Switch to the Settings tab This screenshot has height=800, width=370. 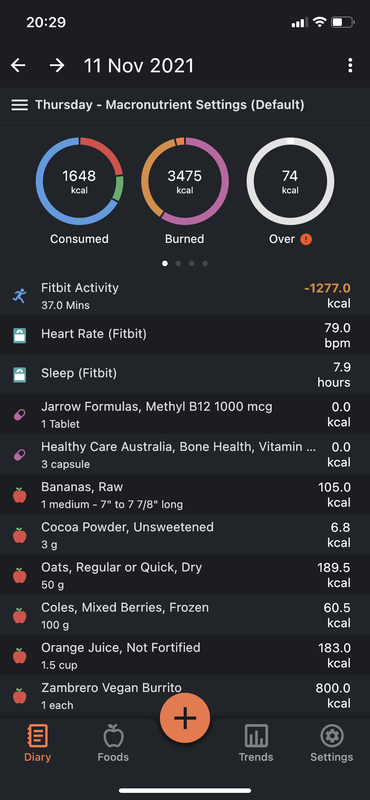tap(331, 743)
